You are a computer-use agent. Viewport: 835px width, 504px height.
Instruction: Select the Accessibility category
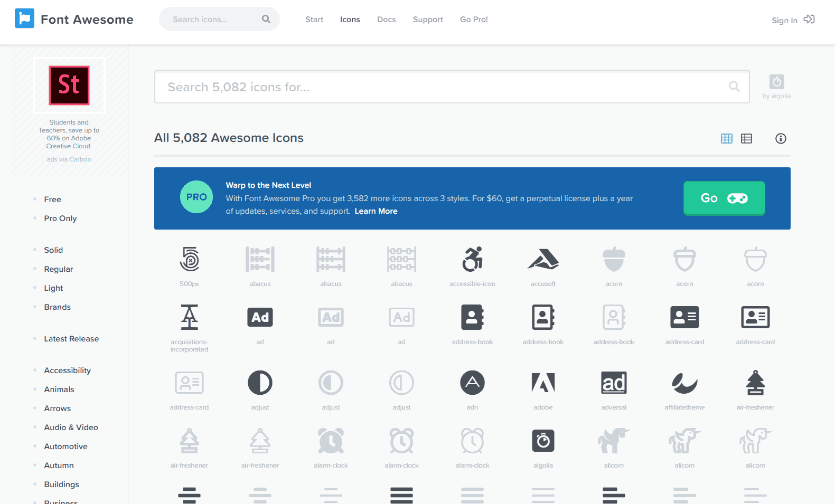pyautogui.click(x=67, y=370)
